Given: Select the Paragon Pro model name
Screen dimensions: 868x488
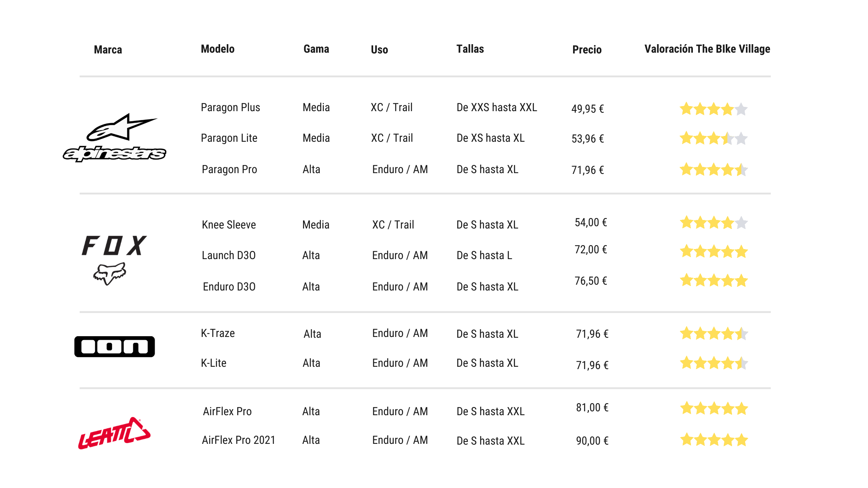Looking at the screenshot, I should 229,169.
